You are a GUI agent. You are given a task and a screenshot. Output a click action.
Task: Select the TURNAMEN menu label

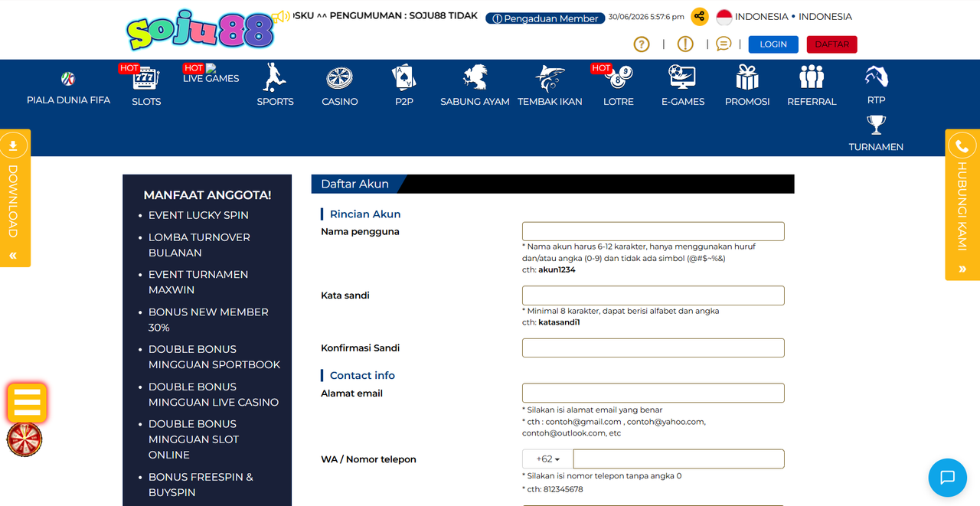coord(876,146)
